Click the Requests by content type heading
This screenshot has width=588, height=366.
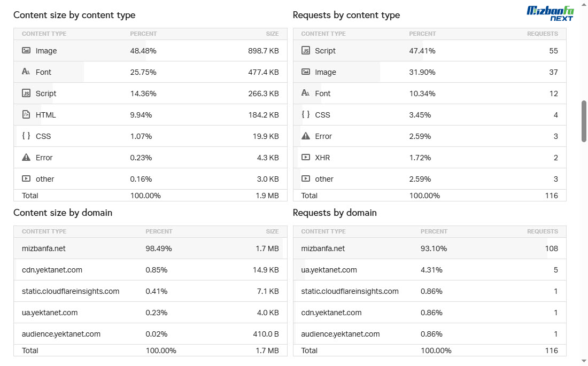click(346, 15)
